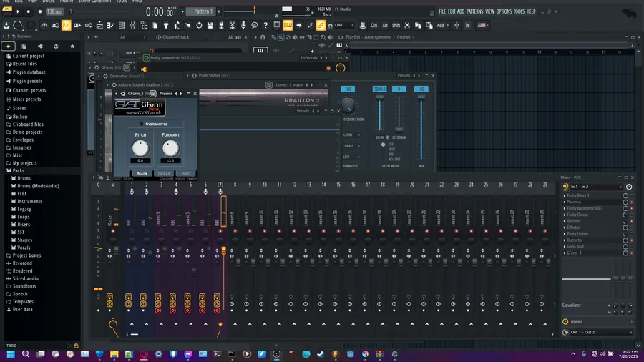Open the PATTERNS menu
The width and height of the screenshot is (644, 362).
475,11
